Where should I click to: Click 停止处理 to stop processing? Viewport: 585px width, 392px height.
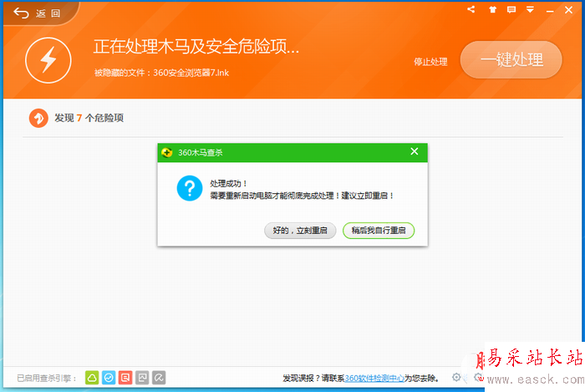pyautogui.click(x=430, y=62)
